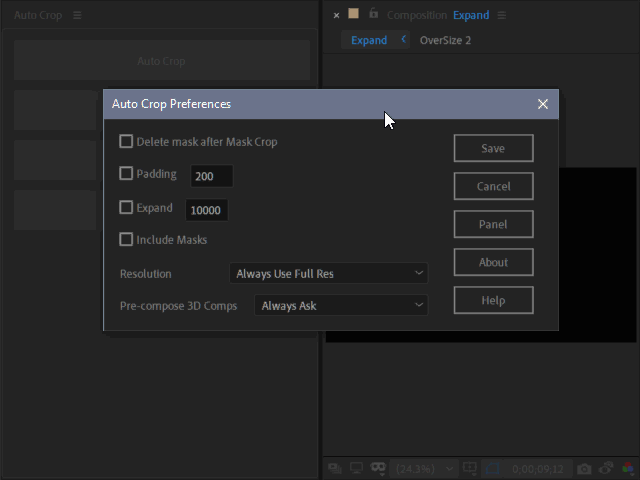Viewport: 640px width, 480px height.
Task: Take a snapshot with the camera icon
Action: tap(584, 469)
